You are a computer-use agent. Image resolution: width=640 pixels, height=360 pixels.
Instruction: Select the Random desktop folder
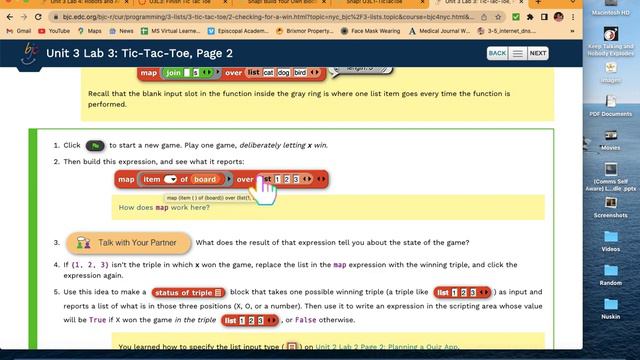pos(611,275)
